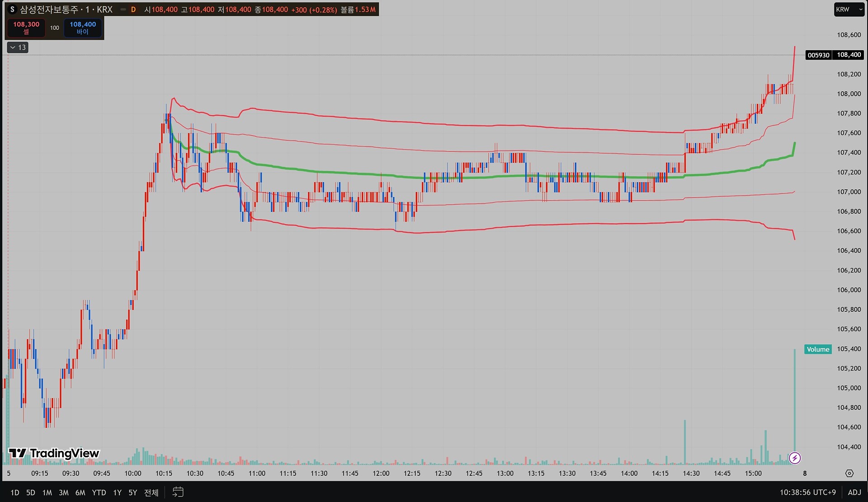The width and height of the screenshot is (868, 502).
Task: Click the 108,400 buy button
Action: point(83,28)
